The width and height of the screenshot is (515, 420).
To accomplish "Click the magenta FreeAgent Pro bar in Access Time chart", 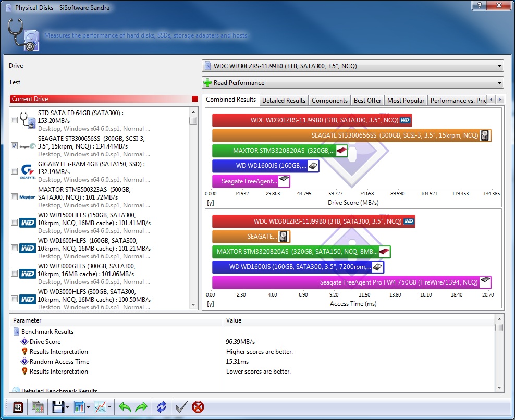I will pyautogui.click(x=352, y=282).
